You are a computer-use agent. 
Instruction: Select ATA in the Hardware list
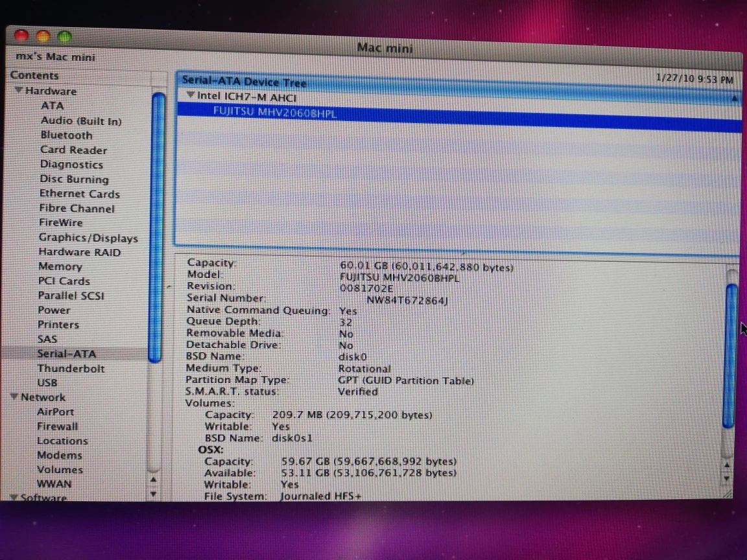click(x=53, y=106)
